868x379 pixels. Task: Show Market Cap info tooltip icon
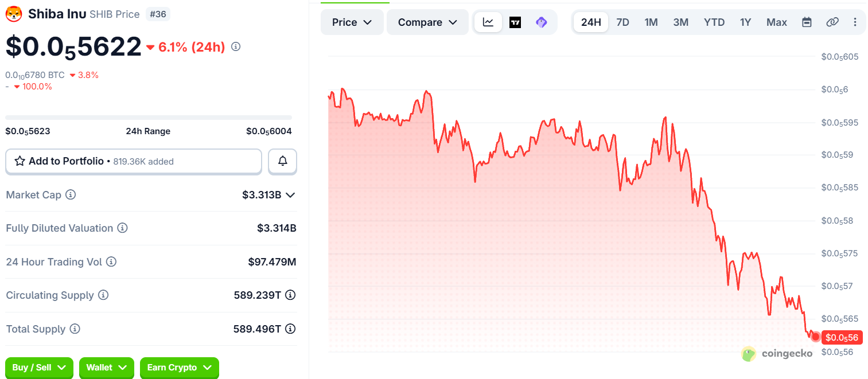coord(71,195)
